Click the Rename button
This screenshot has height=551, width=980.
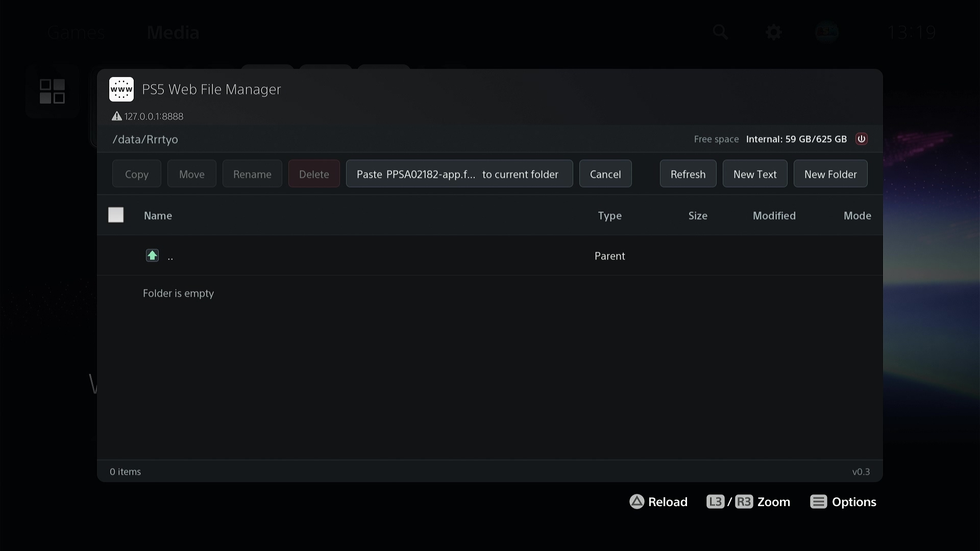click(x=252, y=173)
